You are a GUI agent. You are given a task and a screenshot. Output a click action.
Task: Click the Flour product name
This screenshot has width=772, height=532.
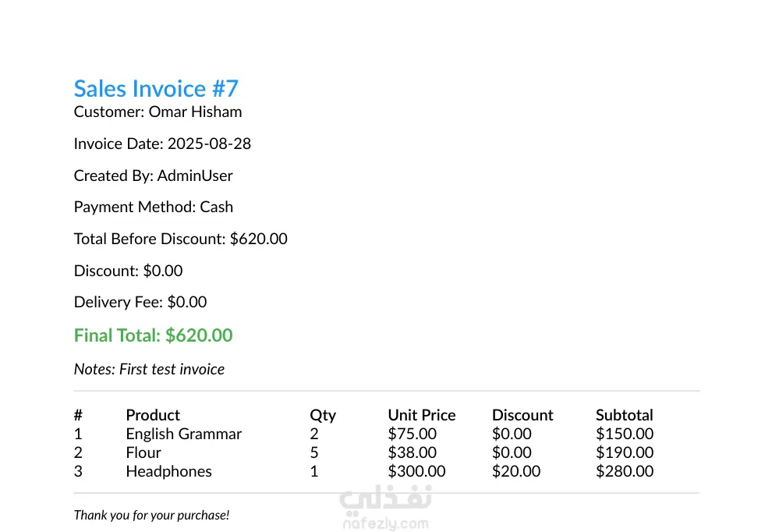(x=143, y=452)
